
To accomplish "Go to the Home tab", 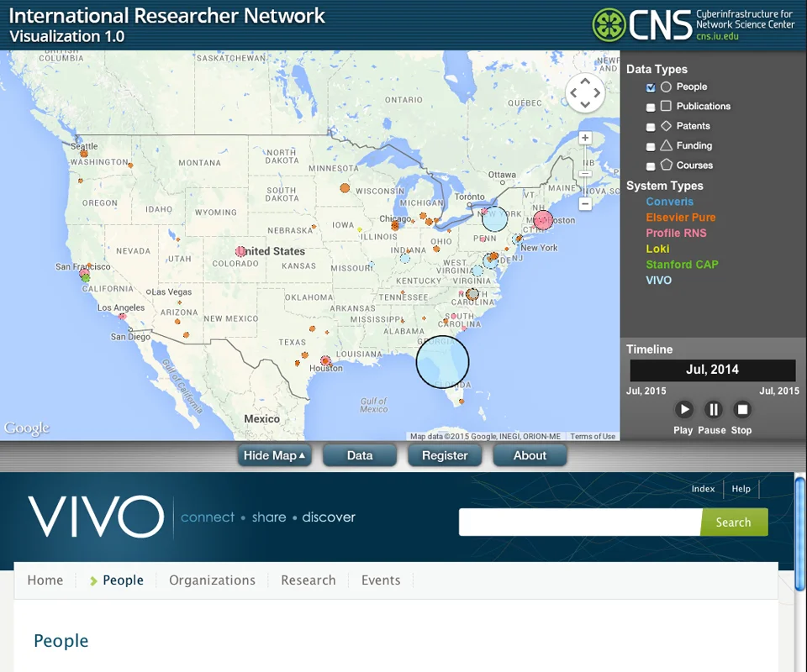I will pos(45,580).
